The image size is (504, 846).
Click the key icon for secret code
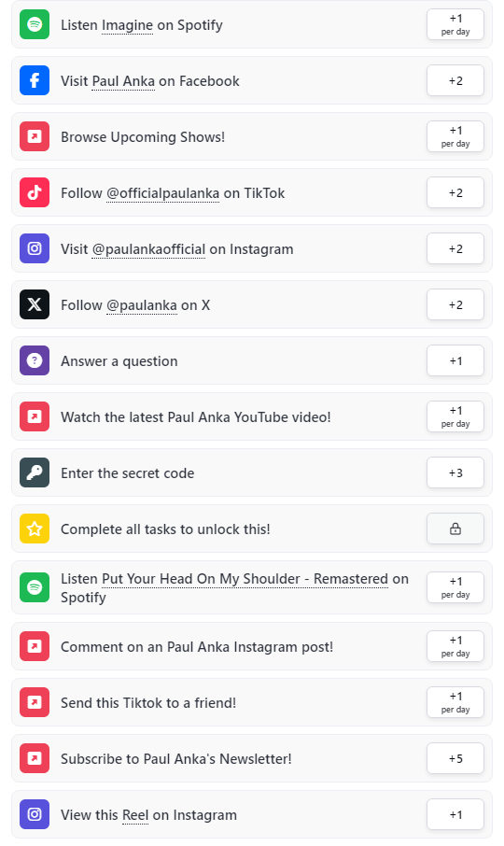(x=35, y=473)
